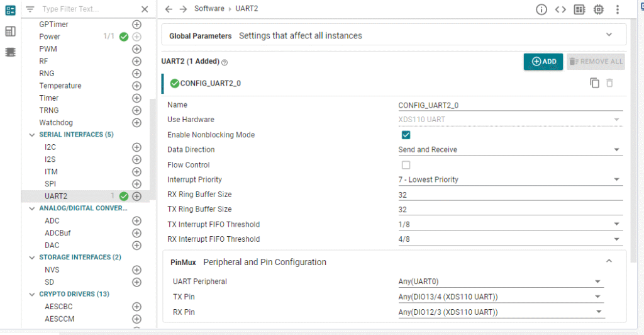Disable the Enable Nonblocking Mode checkbox

click(x=406, y=135)
